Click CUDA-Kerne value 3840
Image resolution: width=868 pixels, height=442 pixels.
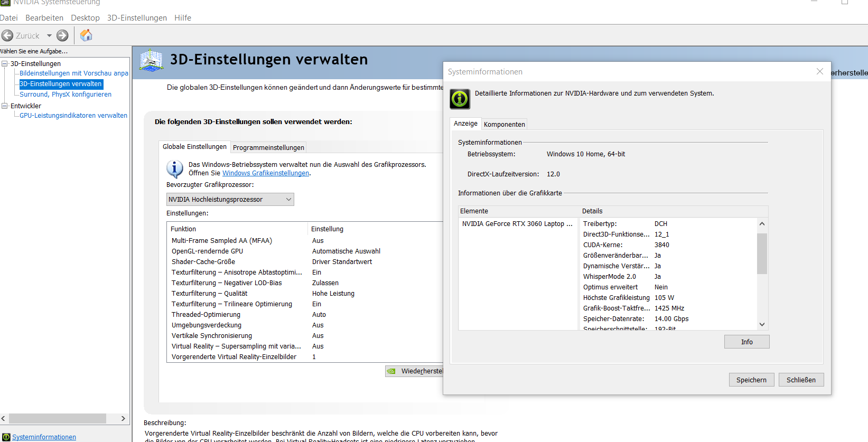pos(662,245)
